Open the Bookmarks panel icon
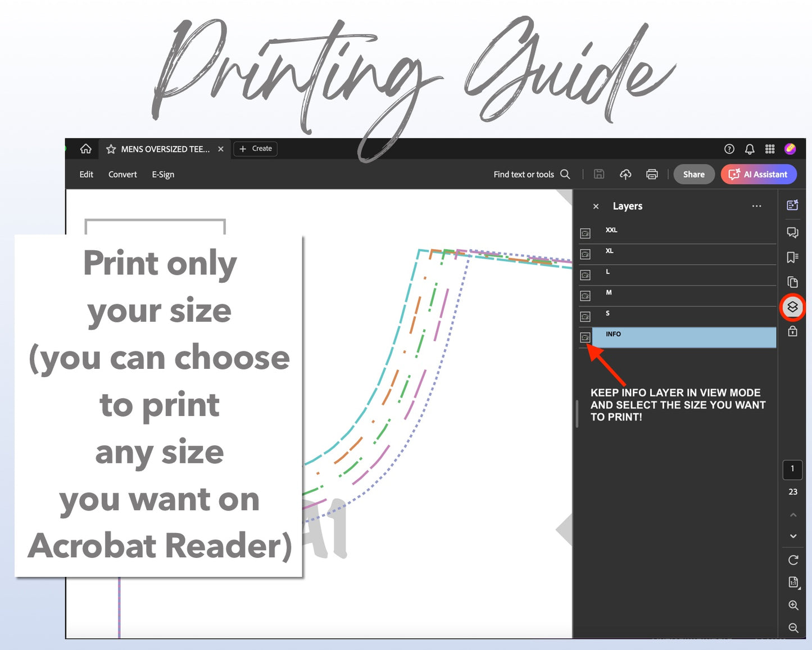 point(792,258)
